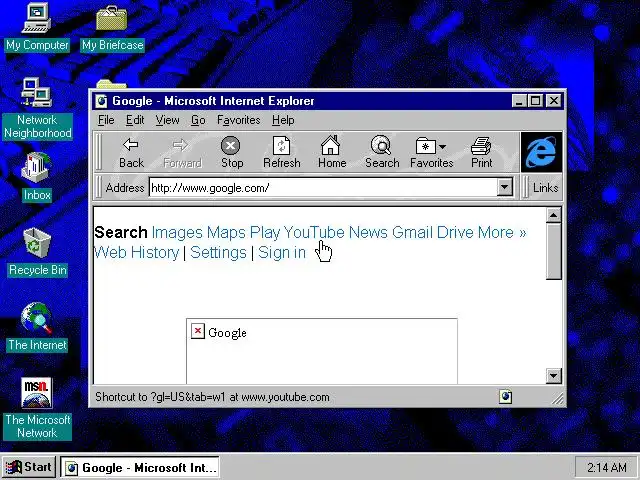Click the status bar shortcut text
The image size is (640, 480).
coord(212,397)
